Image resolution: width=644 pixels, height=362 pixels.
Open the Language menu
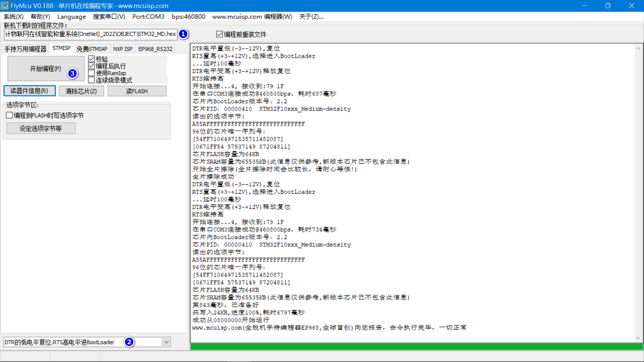click(x=71, y=16)
